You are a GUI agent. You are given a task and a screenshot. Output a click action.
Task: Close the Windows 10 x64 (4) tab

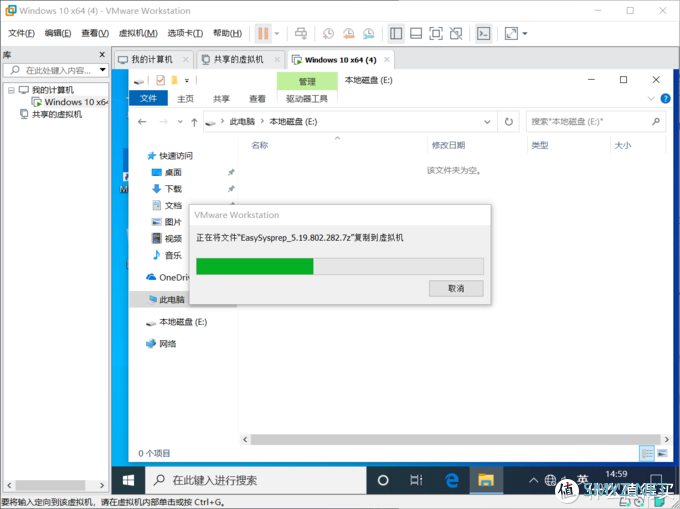[x=386, y=59]
